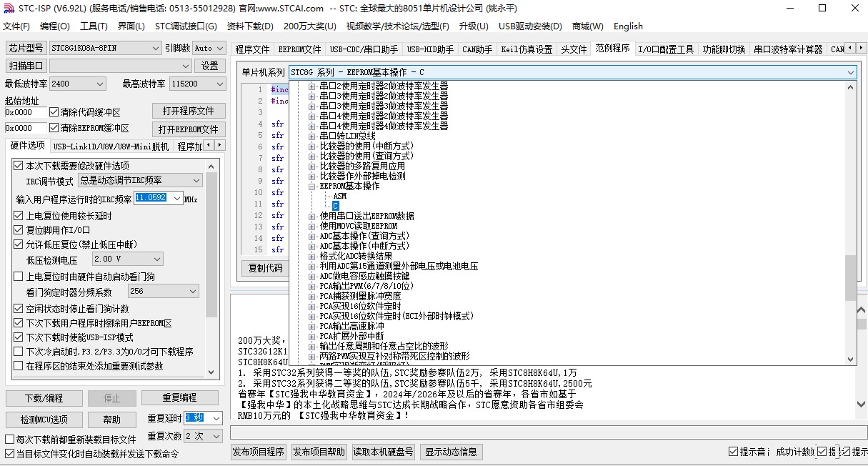Screen dimensions: 868x466
Task: Click the 设置 button
Action: 210,66
